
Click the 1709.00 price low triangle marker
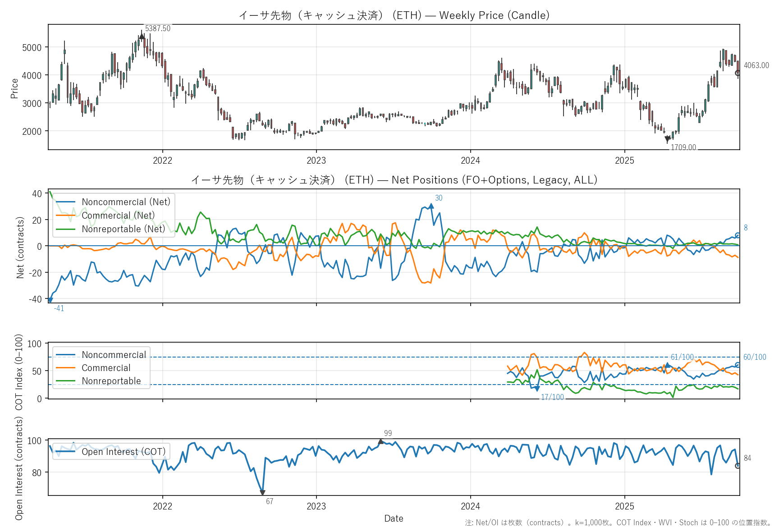(667, 140)
